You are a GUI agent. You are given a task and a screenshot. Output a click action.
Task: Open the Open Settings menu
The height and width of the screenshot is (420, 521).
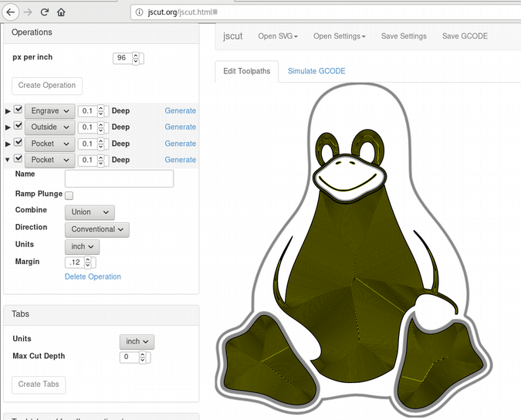coord(340,36)
